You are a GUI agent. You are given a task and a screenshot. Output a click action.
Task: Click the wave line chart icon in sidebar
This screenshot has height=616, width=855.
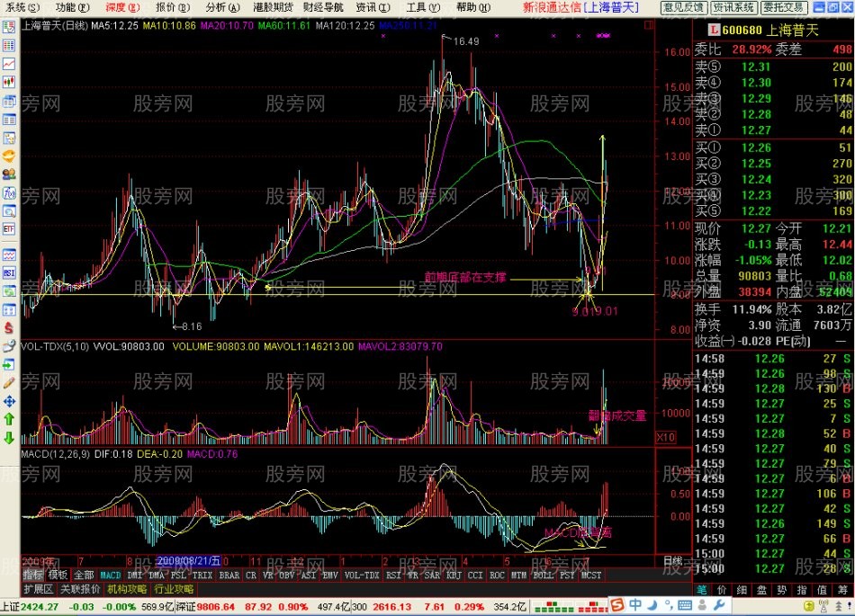[9, 254]
